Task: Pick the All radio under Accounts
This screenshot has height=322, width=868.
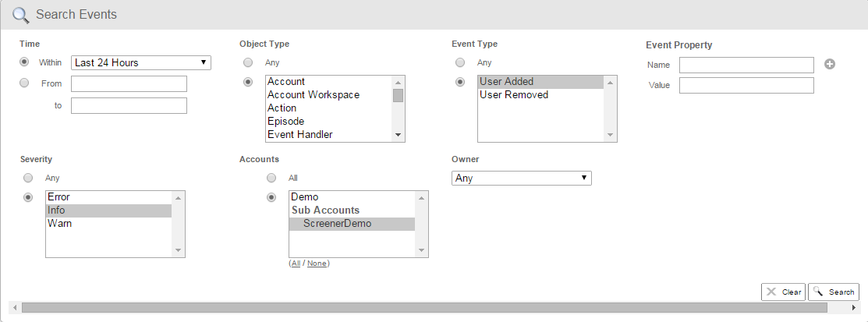Action: tap(271, 178)
